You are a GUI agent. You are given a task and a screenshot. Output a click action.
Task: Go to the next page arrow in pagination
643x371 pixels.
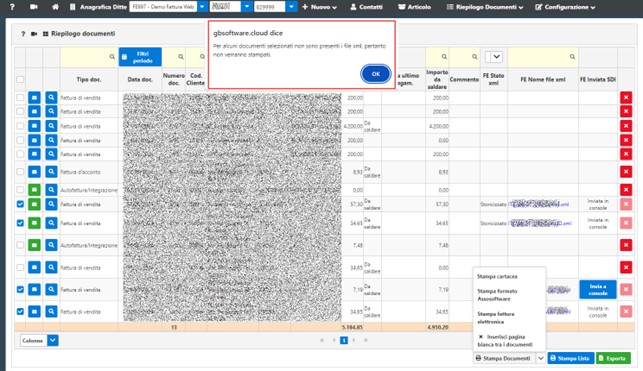click(x=354, y=340)
